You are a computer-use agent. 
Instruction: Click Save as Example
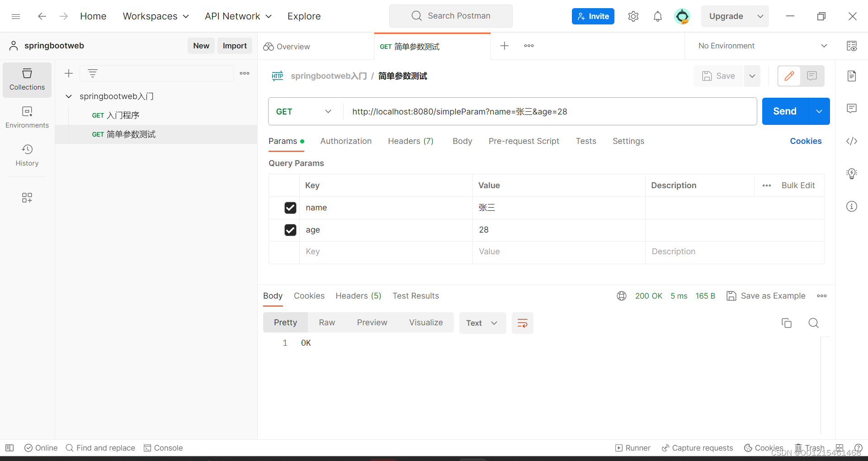point(766,296)
